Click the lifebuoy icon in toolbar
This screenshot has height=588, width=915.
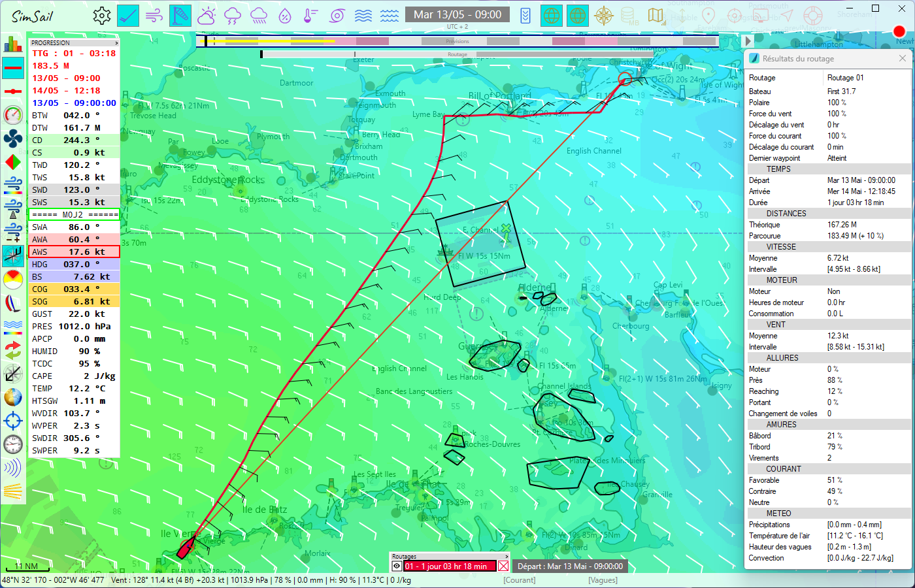[x=813, y=15]
